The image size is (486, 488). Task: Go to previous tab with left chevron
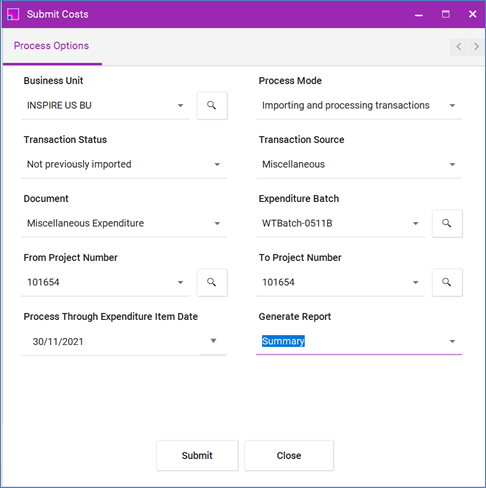click(459, 47)
